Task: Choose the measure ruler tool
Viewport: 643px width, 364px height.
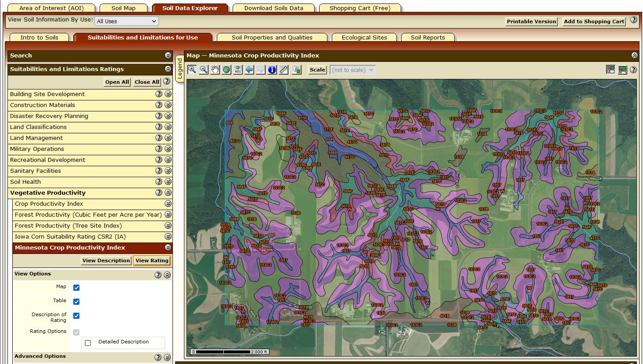Action: pyautogui.click(x=284, y=70)
